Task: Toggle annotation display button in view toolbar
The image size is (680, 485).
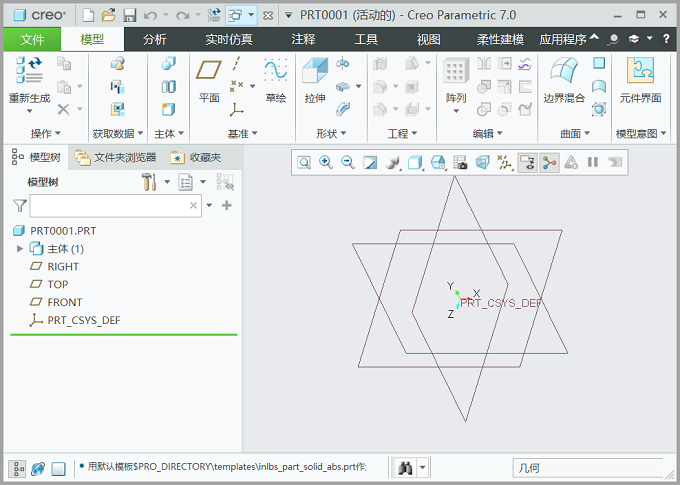Action: point(526,162)
